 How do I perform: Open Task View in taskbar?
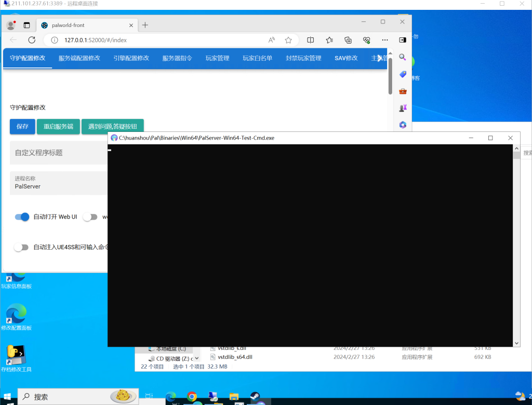[149, 396]
